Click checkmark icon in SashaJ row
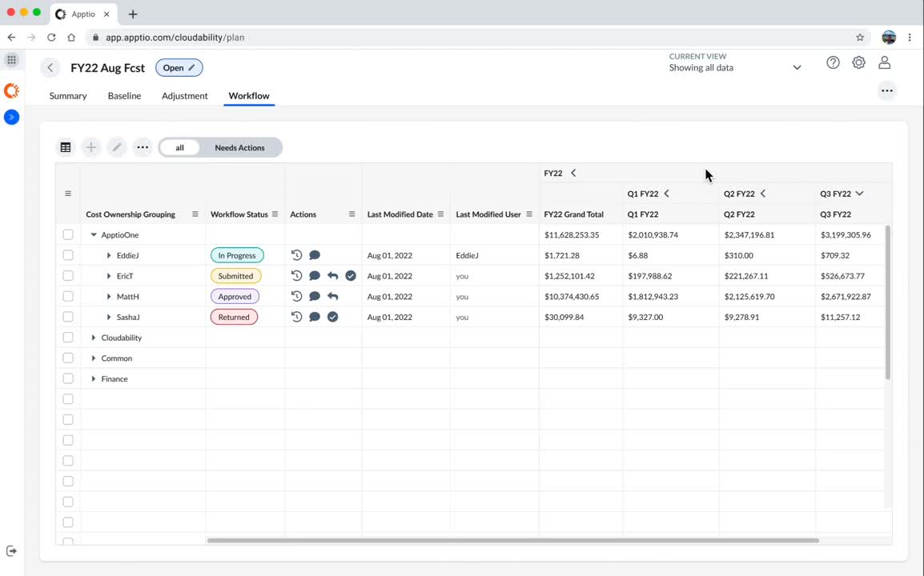This screenshot has height=576, width=924. 333,317
